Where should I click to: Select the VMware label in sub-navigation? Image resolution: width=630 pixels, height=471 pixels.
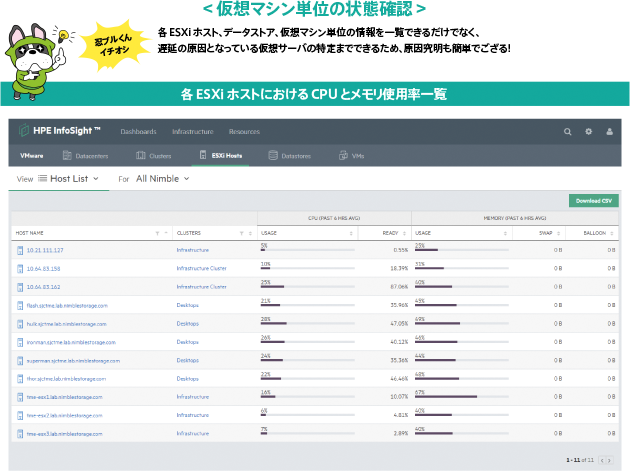click(x=32, y=156)
